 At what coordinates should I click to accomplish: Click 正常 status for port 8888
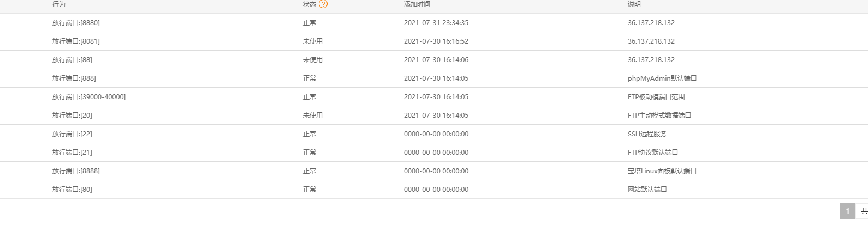(310, 171)
